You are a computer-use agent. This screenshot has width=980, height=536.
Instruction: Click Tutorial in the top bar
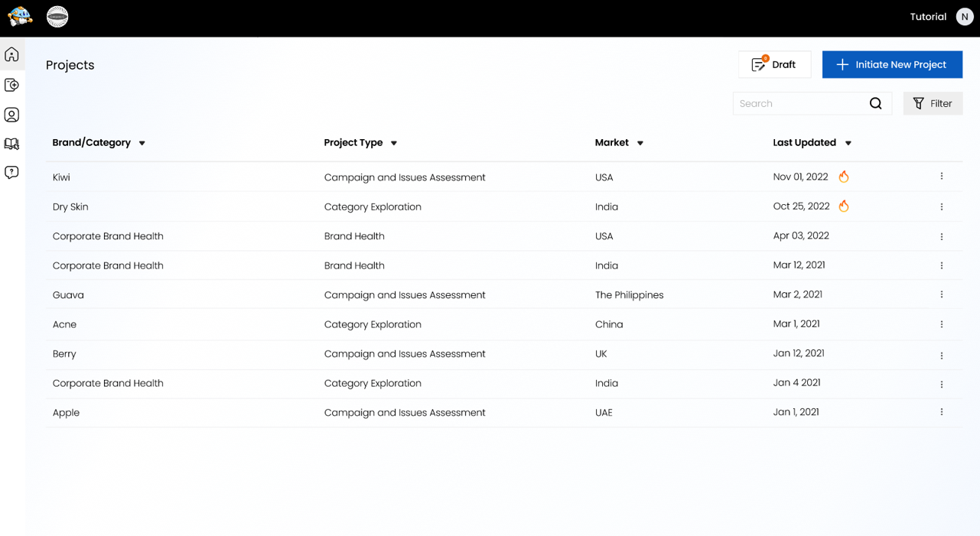click(x=928, y=17)
